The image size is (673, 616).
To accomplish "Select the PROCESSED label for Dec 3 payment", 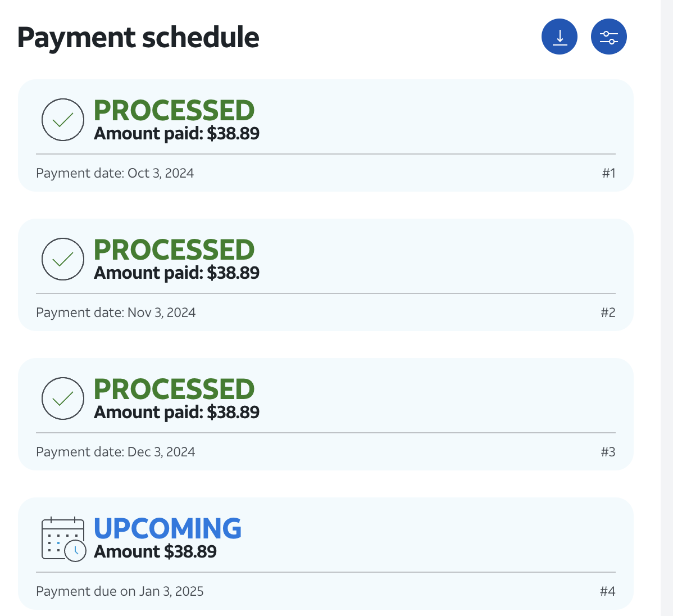I will pyautogui.click(x=174, y=389).
